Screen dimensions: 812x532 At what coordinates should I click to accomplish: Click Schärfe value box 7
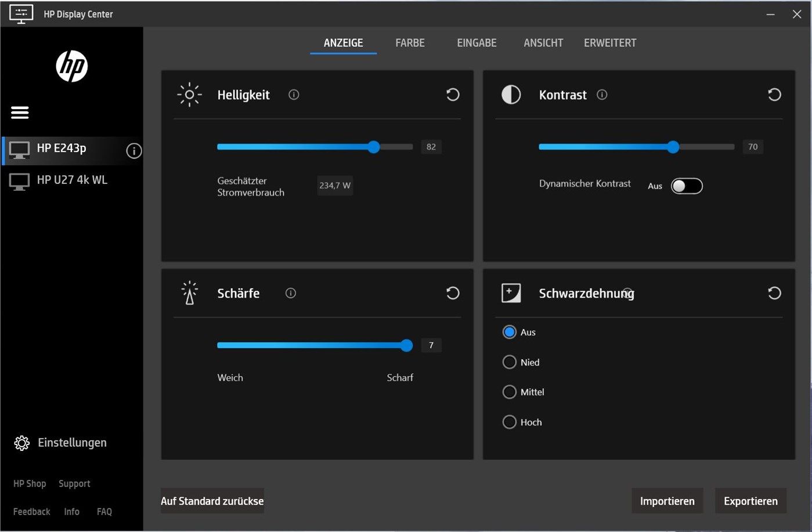431,345
